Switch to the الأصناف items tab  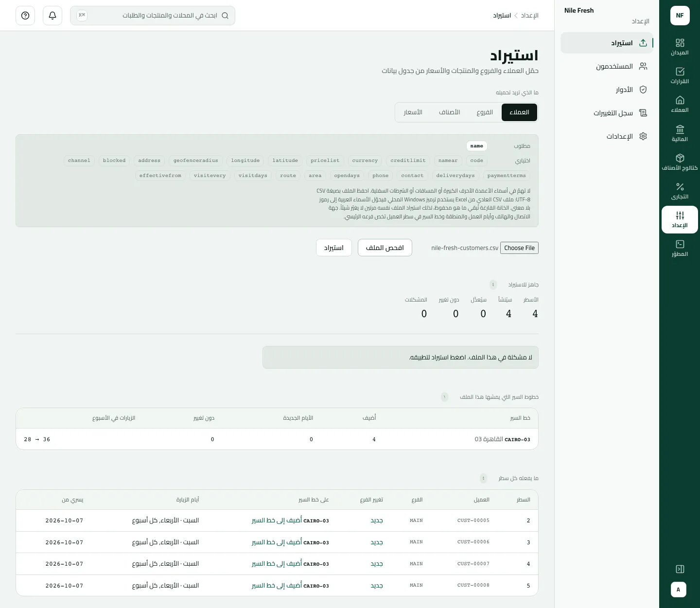click(x=450, y=112)
